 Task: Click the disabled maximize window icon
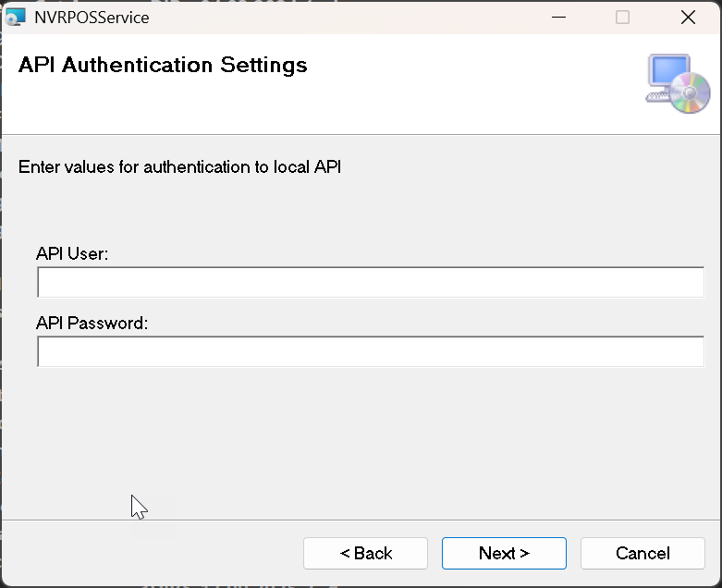pyautogui.click(x=622, y=17)
